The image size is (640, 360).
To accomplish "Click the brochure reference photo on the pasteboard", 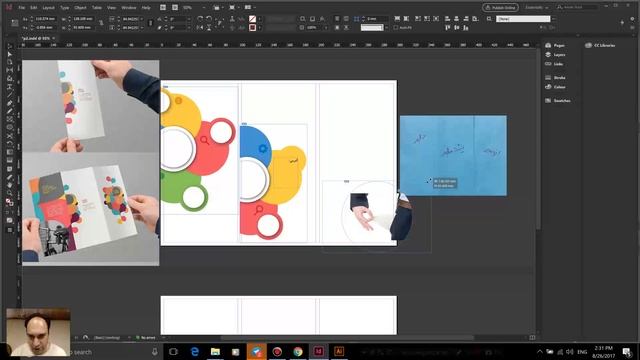I will click(91, 163).
